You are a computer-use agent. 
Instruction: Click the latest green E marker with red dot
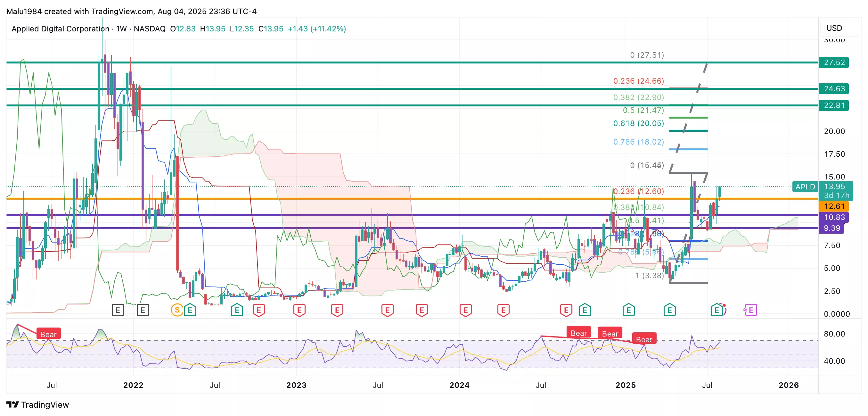(717, 310)
